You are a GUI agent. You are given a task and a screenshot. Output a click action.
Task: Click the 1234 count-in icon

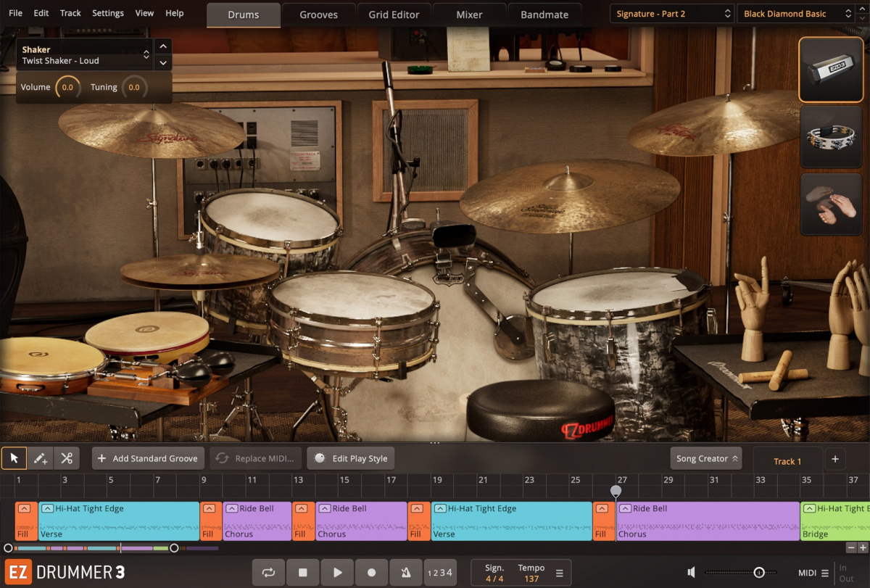(439, 572)
